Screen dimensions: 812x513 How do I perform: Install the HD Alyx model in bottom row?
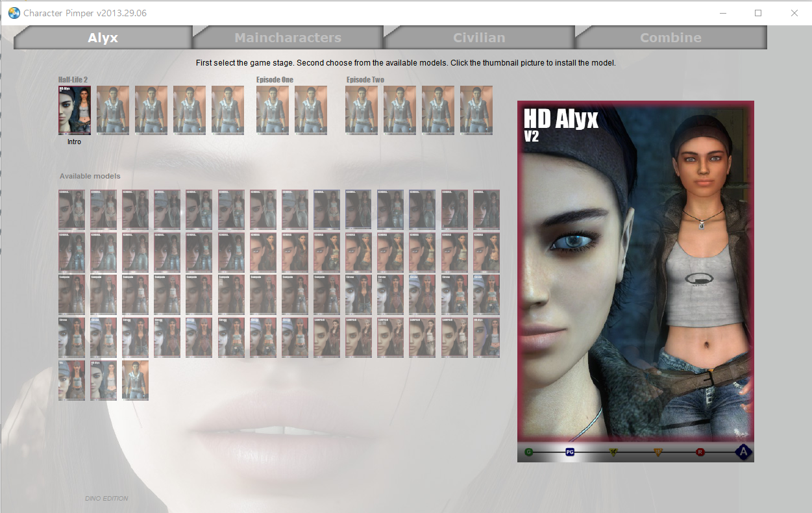(103, 380)
